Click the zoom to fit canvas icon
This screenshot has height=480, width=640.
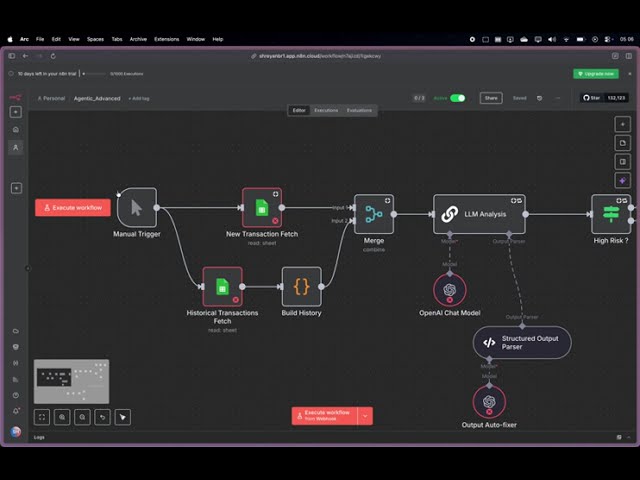(x=42, y=417)
